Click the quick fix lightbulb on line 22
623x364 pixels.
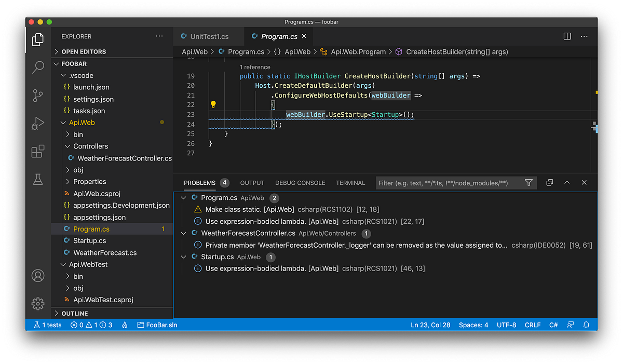(213, 104)
